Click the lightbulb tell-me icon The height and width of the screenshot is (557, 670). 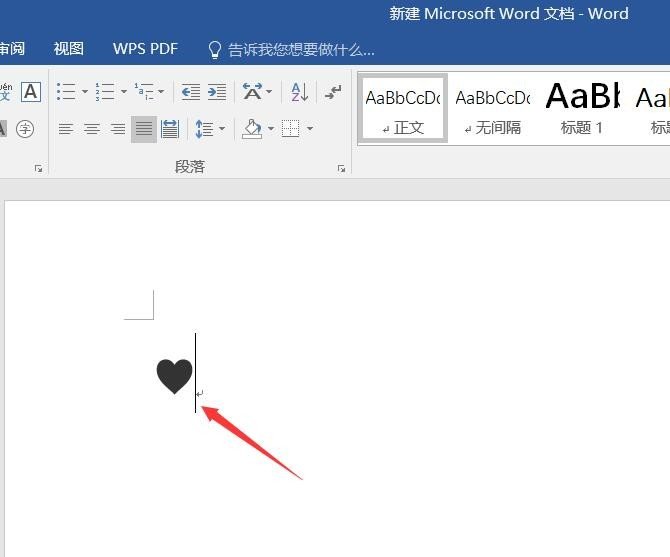(215, 50)
